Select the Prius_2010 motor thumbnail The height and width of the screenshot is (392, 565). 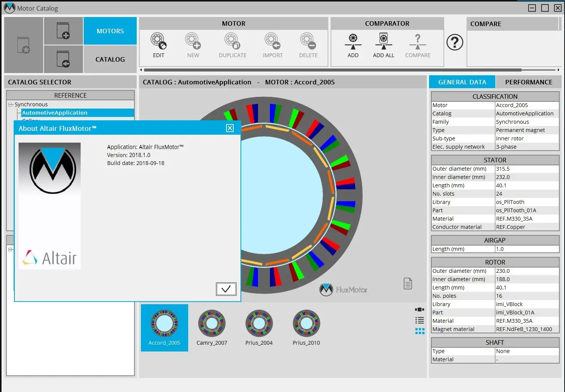tap(306, 328)
